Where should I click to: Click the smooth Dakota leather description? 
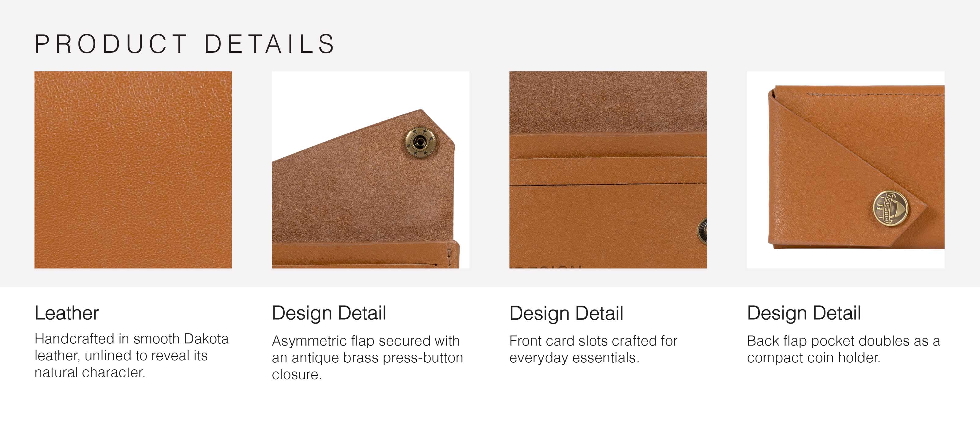click(x=132, y=356)
